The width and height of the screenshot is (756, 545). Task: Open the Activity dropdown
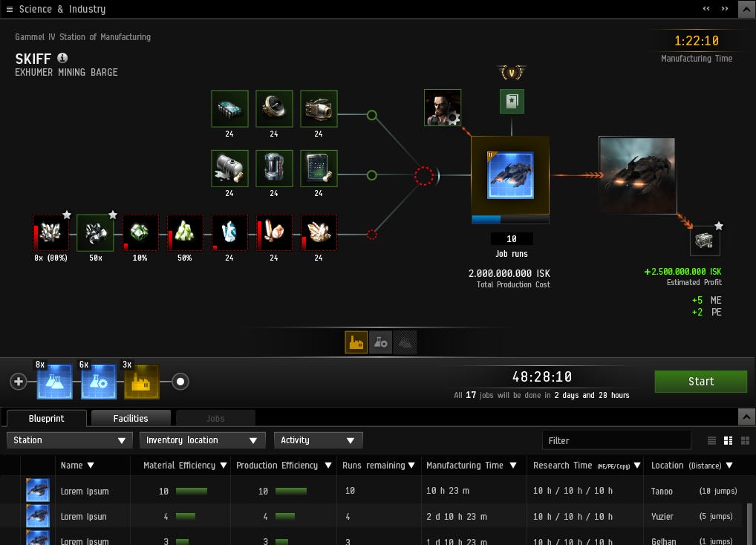click(x=318, y=440)
